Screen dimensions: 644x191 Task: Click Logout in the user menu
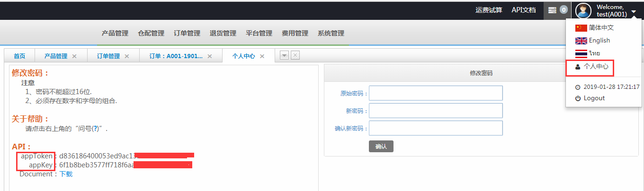click(594, 98)
